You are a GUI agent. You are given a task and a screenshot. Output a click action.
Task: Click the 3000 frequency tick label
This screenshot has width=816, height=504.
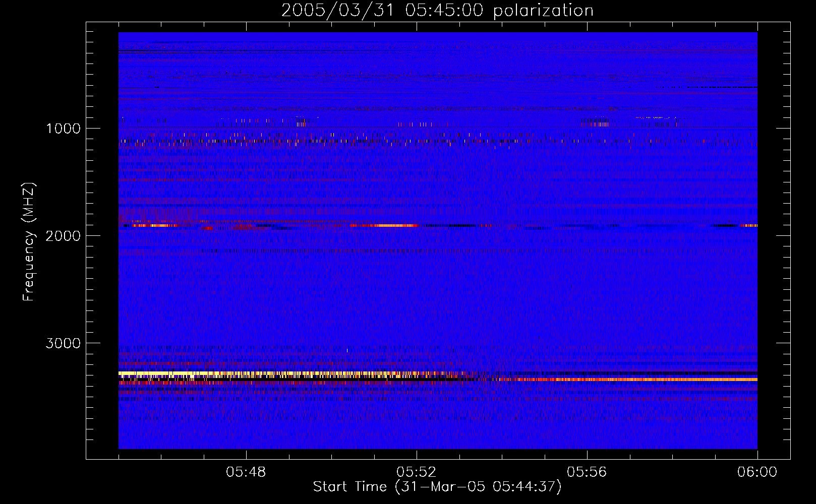pos(63,343)
